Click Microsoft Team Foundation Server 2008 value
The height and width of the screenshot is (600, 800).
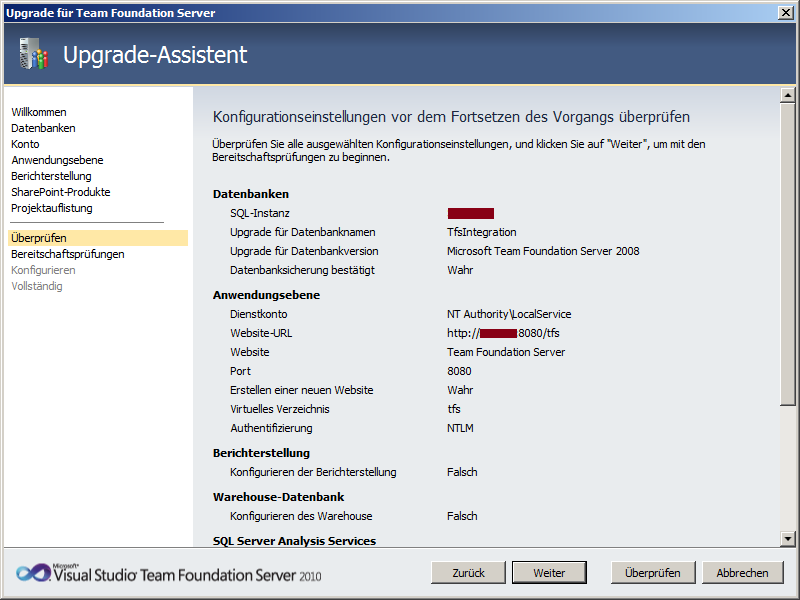(x=543, y=251)
